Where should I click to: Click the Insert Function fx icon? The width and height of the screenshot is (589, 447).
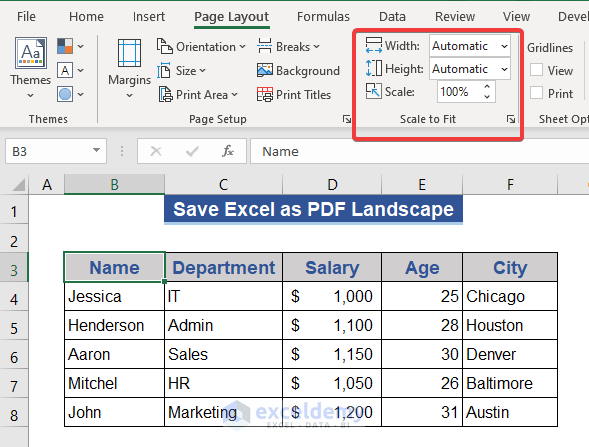coord(228,151)
